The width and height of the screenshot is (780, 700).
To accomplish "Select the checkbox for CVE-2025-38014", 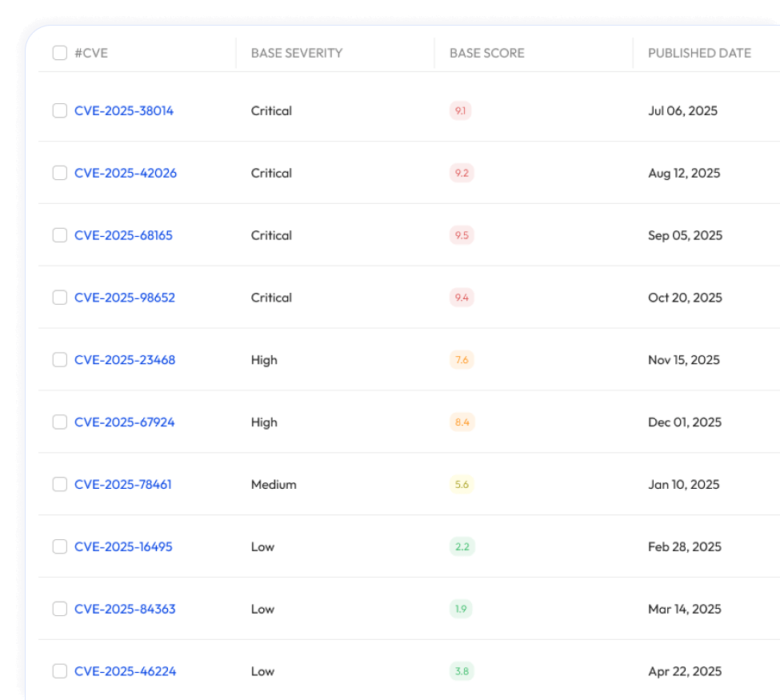I will pyautogui.click(x=59, y=110).
